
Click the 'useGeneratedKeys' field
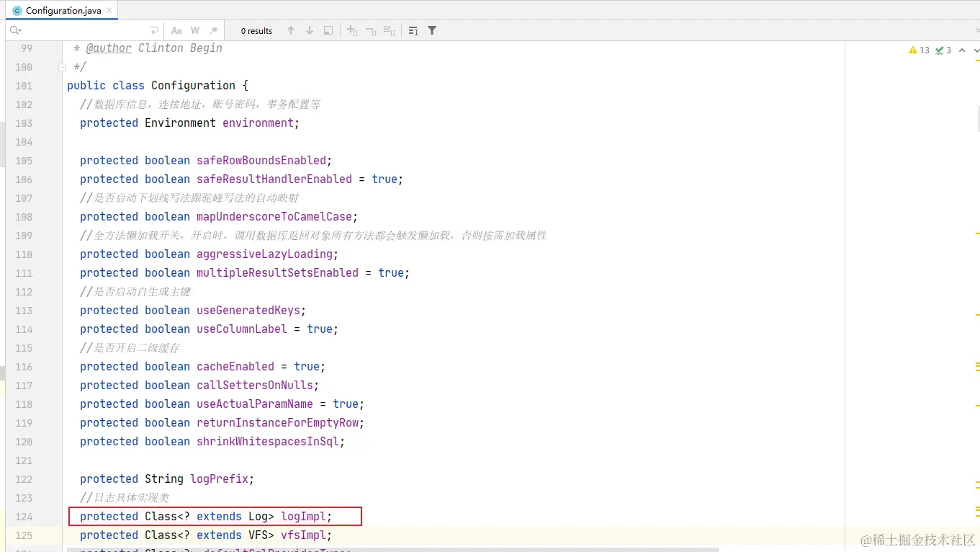[x=248, y=310]
